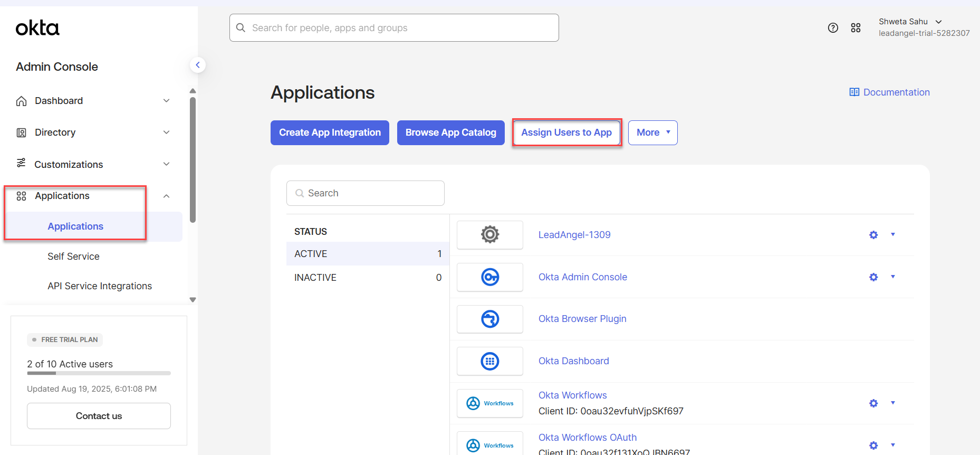Focus the global people, apps and groups search
This screenshot has width=980, height=455.
(394, 28)
